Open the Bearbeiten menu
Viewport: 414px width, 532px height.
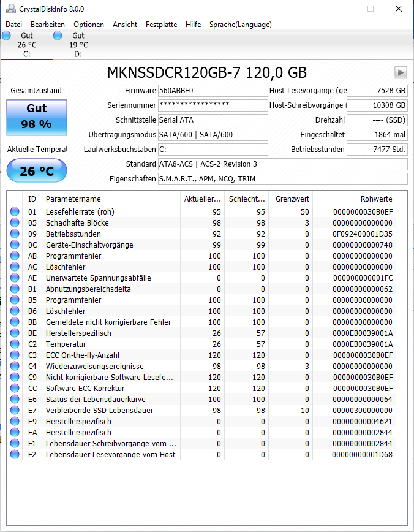pos(48,25)
